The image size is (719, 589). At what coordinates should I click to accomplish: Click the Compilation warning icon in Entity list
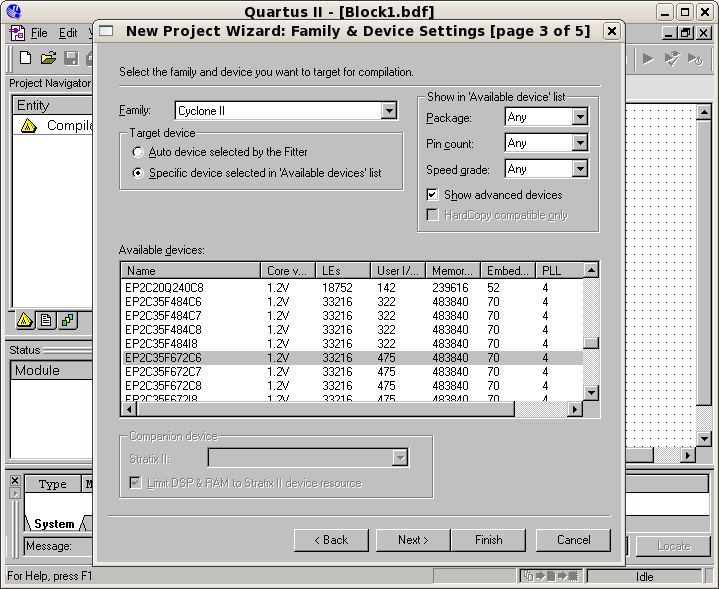tap(28, 126)
